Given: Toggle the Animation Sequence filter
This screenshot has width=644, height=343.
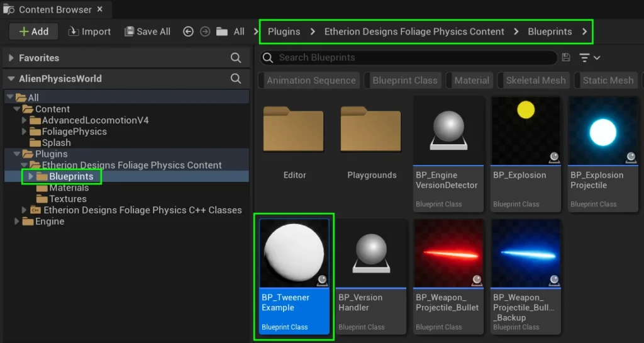Looking at the screenshot, I should pyautogui.click(x=311, y=81).
